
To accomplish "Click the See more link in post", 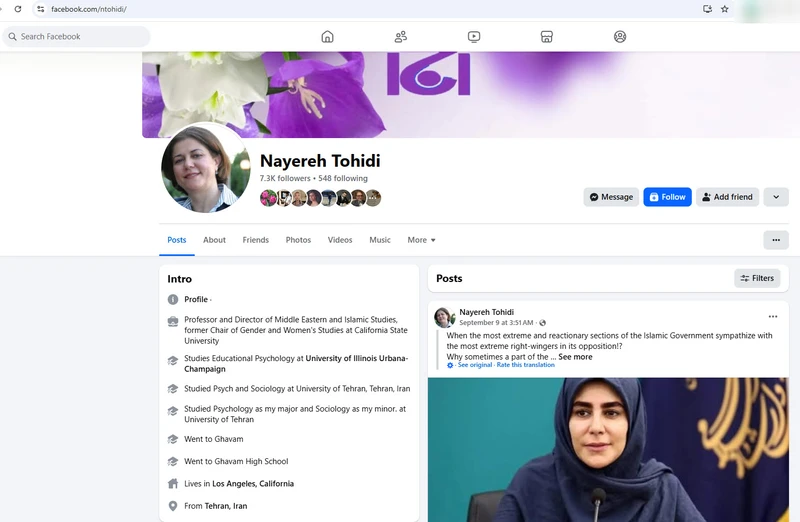I will tap(575, 357).
